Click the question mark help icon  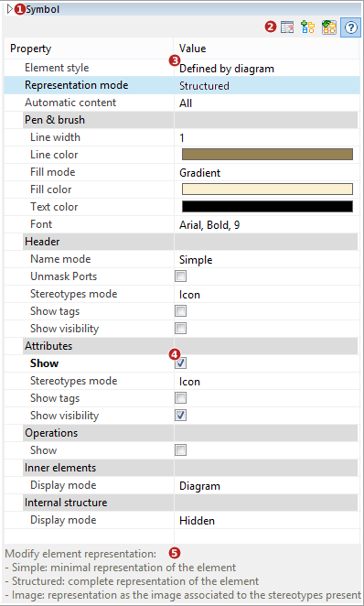point(350,27)
